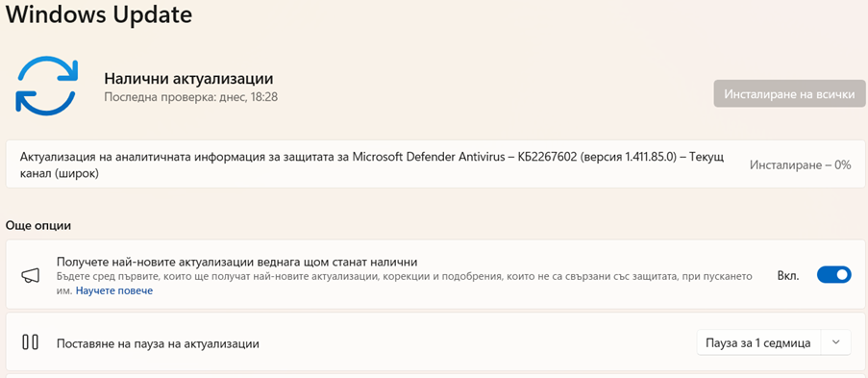
Task: Click the megaphone icon beside latest updates option
Action: tap(30, 275)
